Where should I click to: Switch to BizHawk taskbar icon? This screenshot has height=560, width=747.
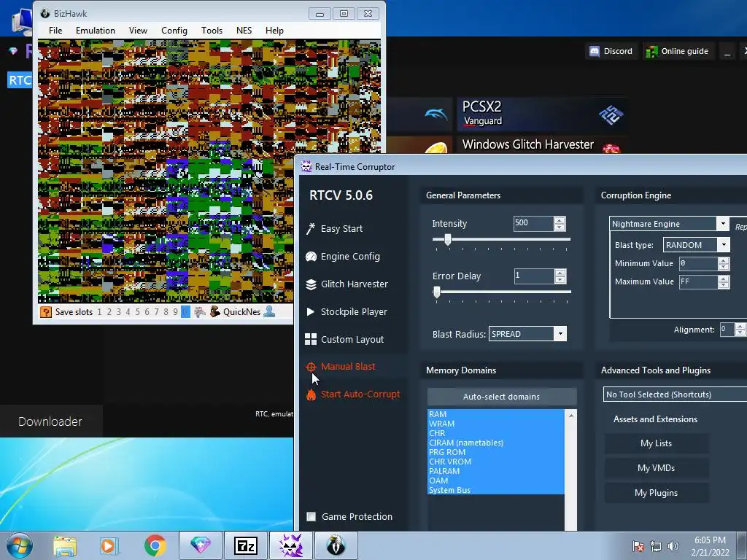point(336,545)
